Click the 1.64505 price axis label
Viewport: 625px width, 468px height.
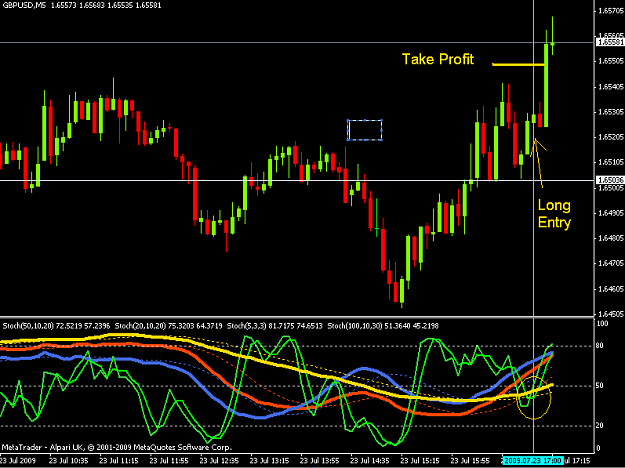[611, 314]
